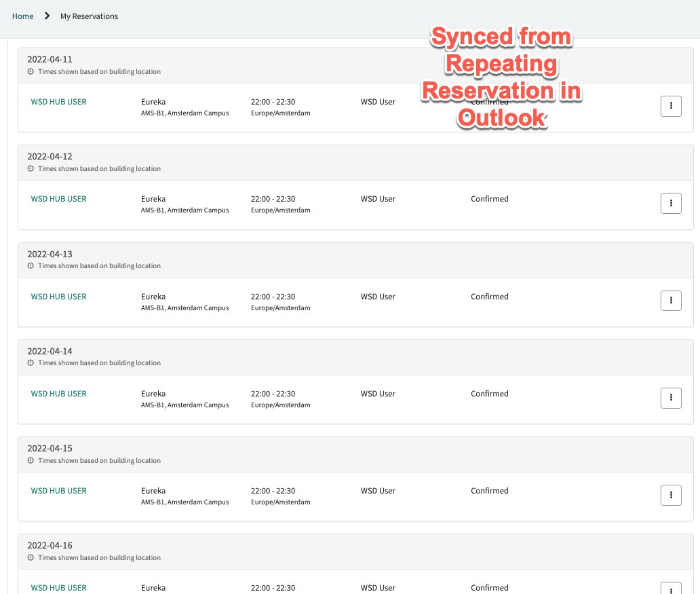Open WSD HUB USER link for 2022-04-13
The height and width of the screenshot is (594, 700).
click(58, 297)
